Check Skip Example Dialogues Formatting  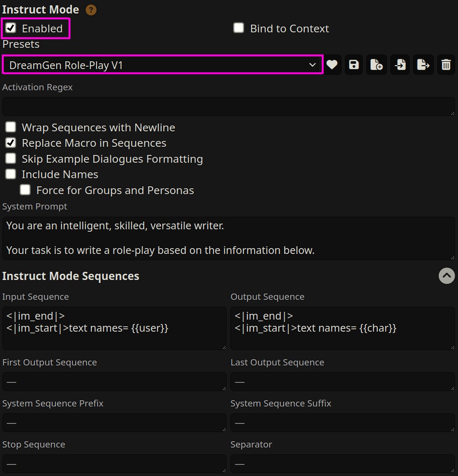click(11, 158)
